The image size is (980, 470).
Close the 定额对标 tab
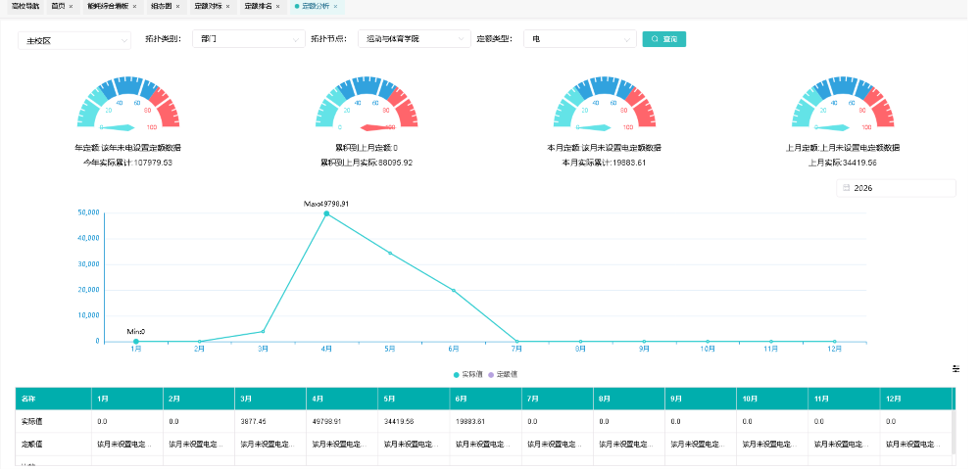[x=227, y=6]
